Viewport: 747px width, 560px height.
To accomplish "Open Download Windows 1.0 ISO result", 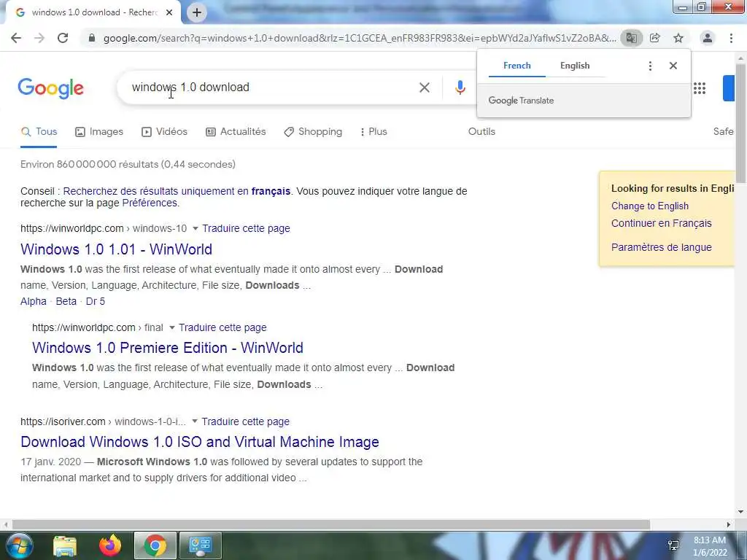I will coord(200,442).
